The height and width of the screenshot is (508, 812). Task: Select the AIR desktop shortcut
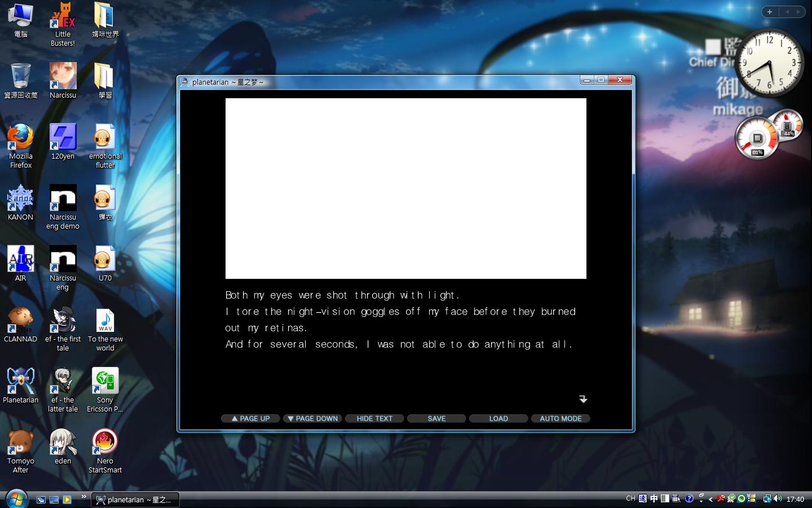pyautogui.click(x=21, y=264)
